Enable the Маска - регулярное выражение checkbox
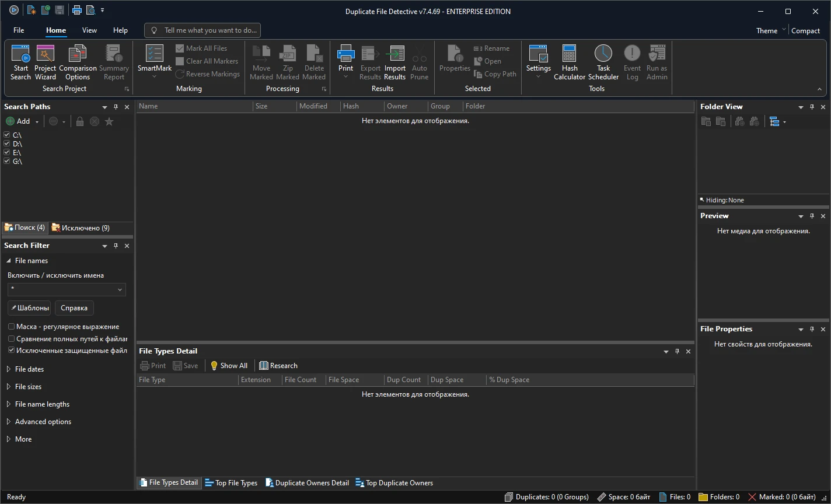Image resolution: width=831 pixels, height=504 pixels. click(11, 327)
